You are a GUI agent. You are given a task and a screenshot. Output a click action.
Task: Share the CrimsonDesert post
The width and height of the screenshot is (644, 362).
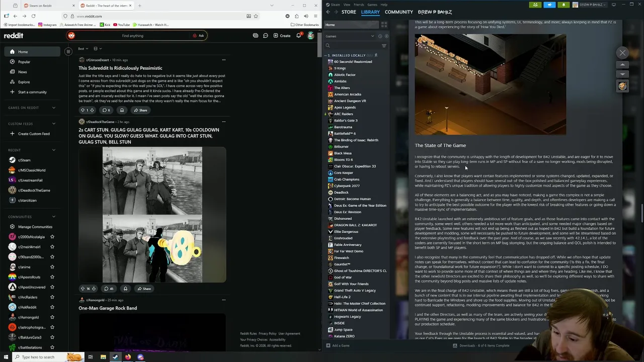click(x=140, y=110)
